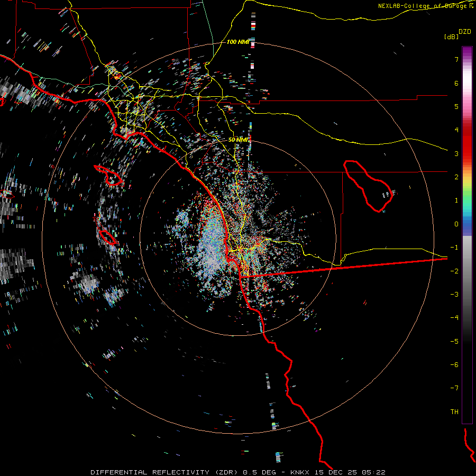
Task: Click the '6' value on color scale
Action: (456, 83)
